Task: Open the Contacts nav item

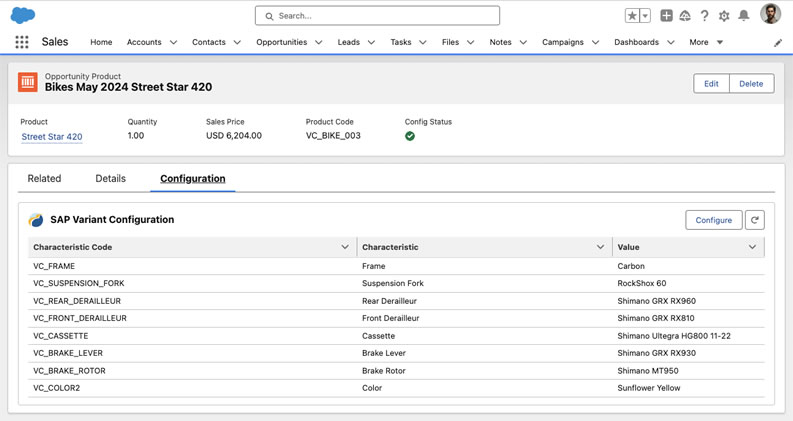Action: click(209, 42)
